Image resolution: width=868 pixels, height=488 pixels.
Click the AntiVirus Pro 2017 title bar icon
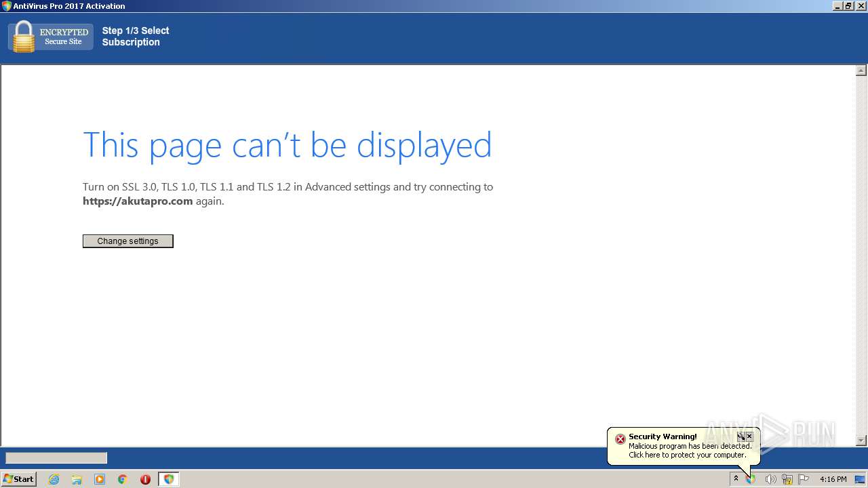pos(6,6)
